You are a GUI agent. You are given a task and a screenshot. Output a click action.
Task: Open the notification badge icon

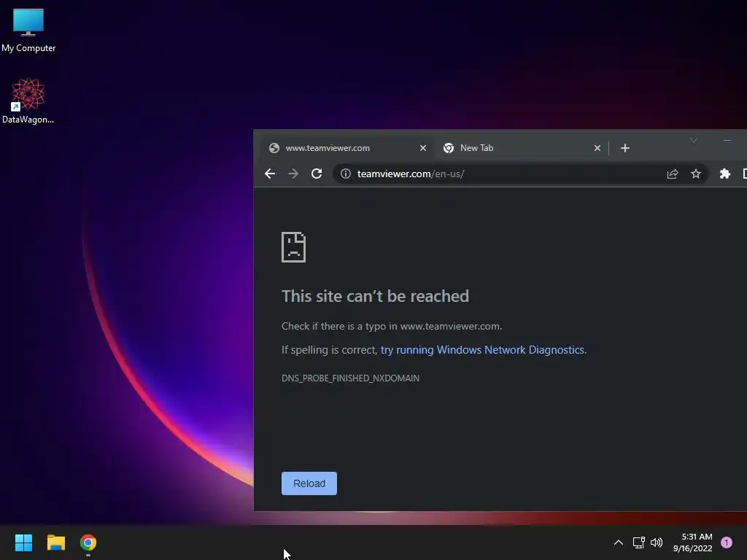[727, 542]
